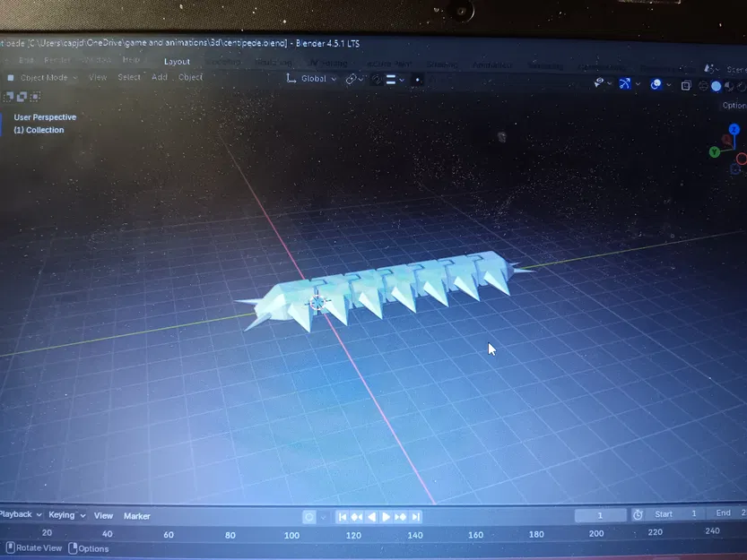Click the current frame number field

(x=599, y=513)
